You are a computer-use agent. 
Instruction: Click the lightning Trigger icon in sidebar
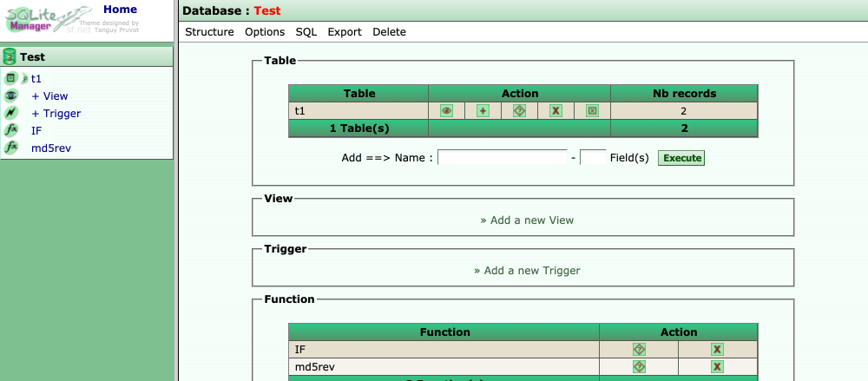[x=10, y=113]
